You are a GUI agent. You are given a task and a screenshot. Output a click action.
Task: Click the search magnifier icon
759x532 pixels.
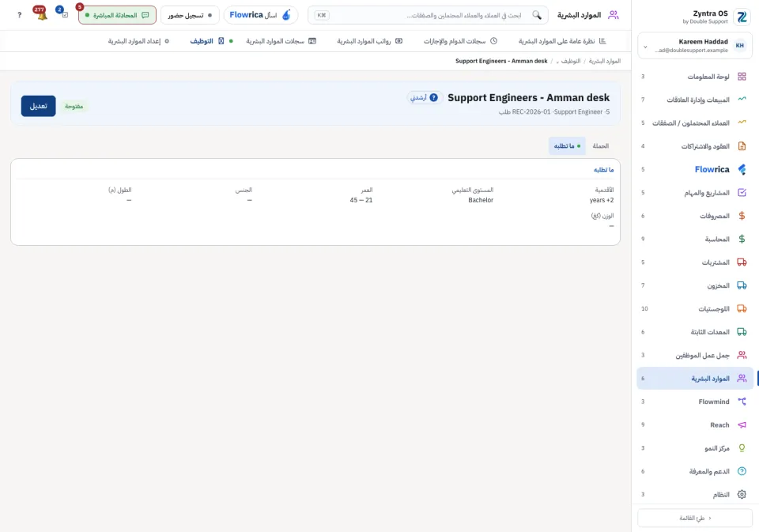click(537, 15)
